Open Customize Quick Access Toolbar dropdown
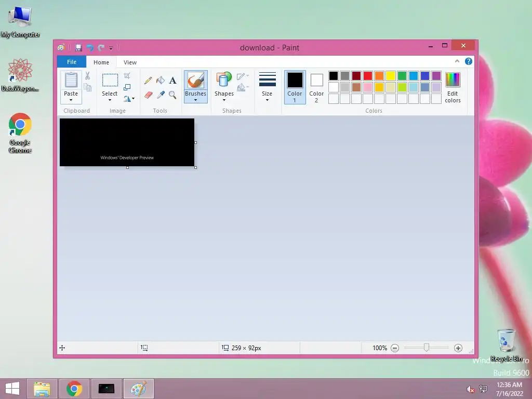The width and height of the screenshot is (532, 399). pyautogui.click(x=111, y=48)
